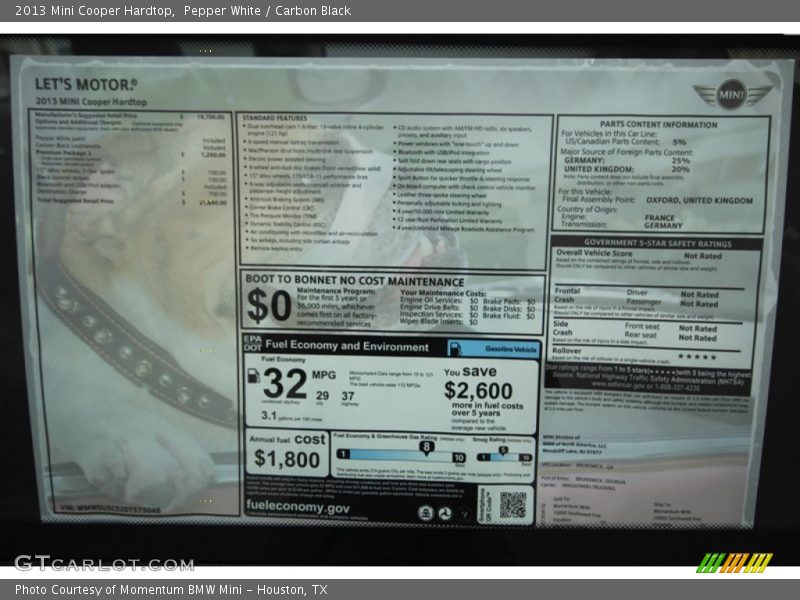
Task: Click the large "$0" maintenance cost
Action: [x=269, y=306]
